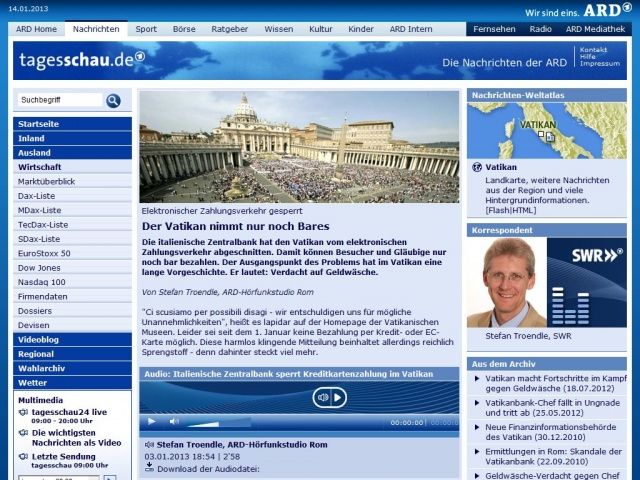Open headline Der Vatikan nimmt nur noch Bares
This screenshot has height=480, width=640.
236,227
